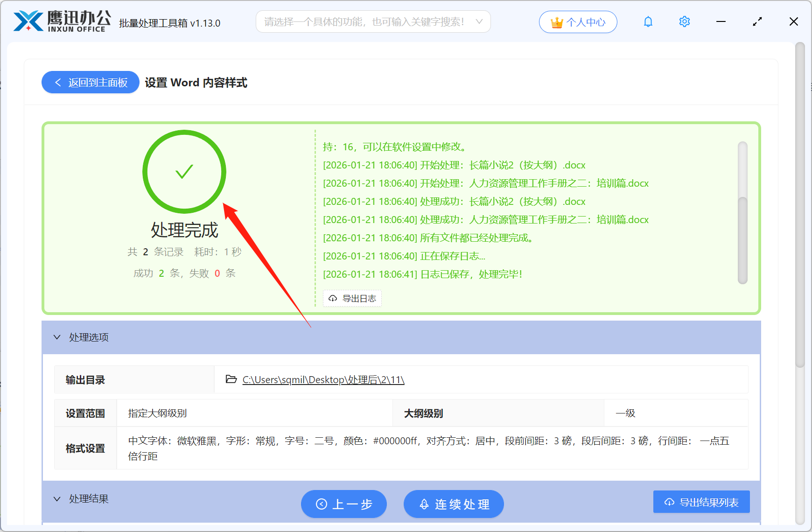The image size is (812, 532).
Task: Collapse the 处理选项 section
Action: (x=57, y=337)
